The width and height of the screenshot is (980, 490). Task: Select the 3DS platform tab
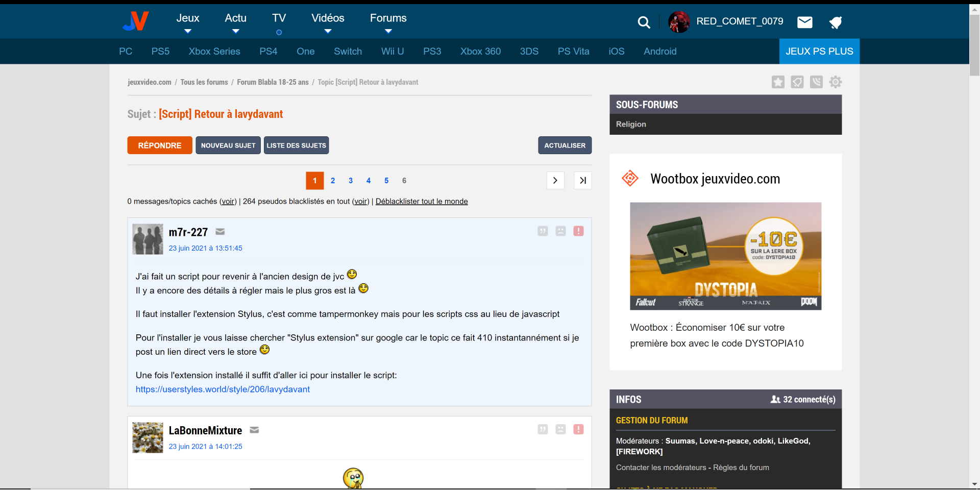coord(529,51)
